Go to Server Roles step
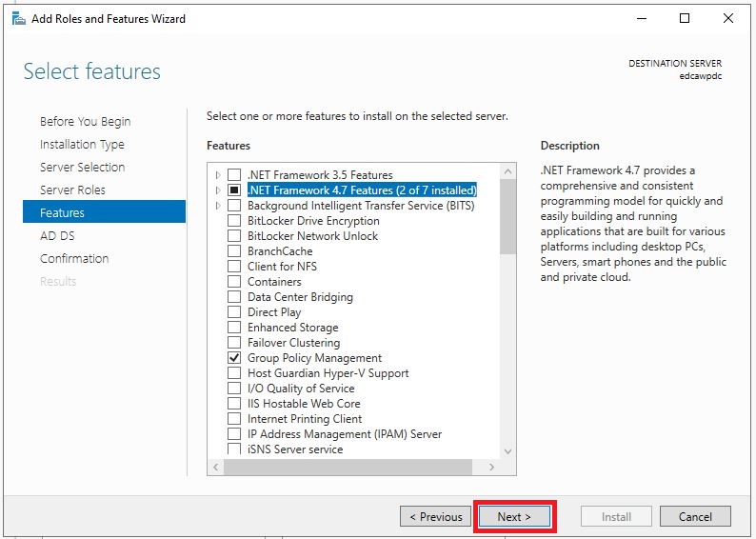This screenshot has width=756, height=539. coord(72,190)
